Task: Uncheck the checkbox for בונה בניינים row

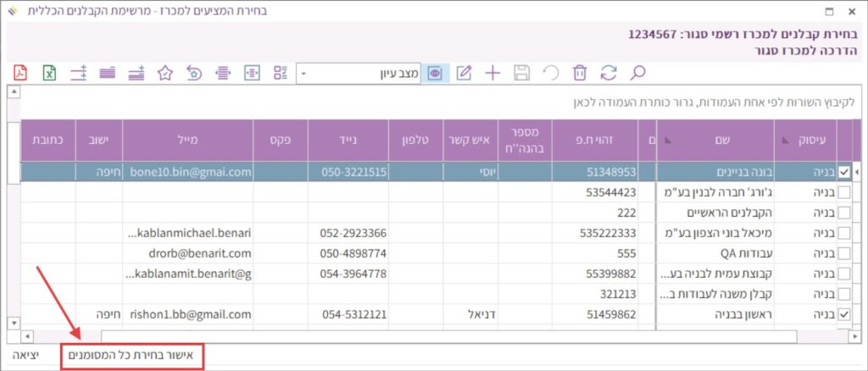Action: (x=844, y=172)
